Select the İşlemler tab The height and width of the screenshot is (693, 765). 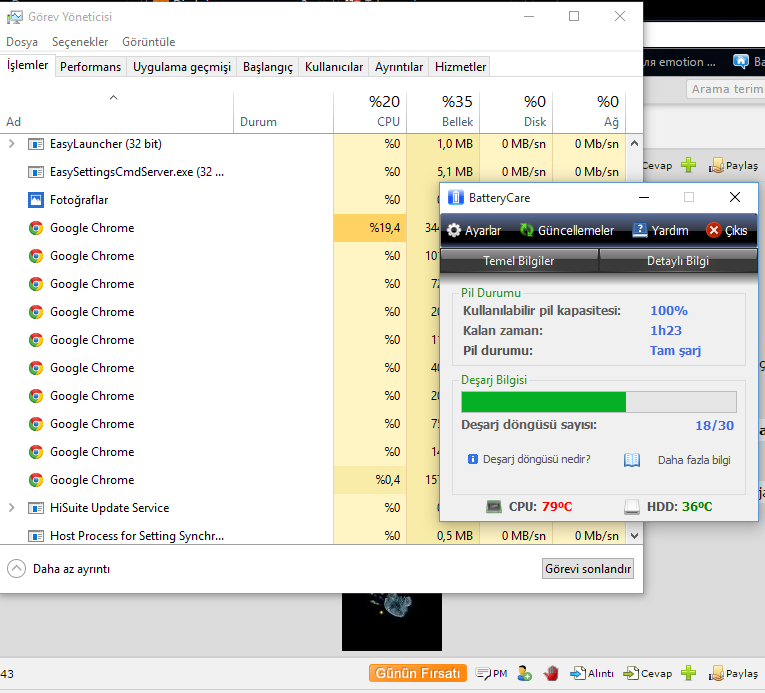click(27, 65)
